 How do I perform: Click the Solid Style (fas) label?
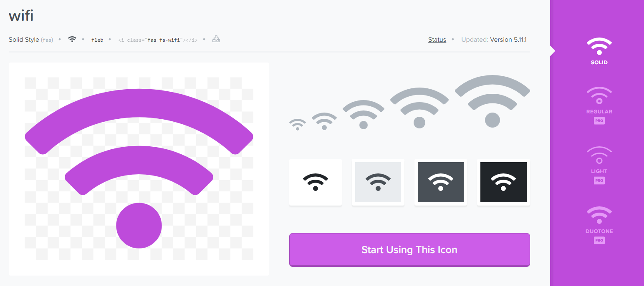coord(31,40)
